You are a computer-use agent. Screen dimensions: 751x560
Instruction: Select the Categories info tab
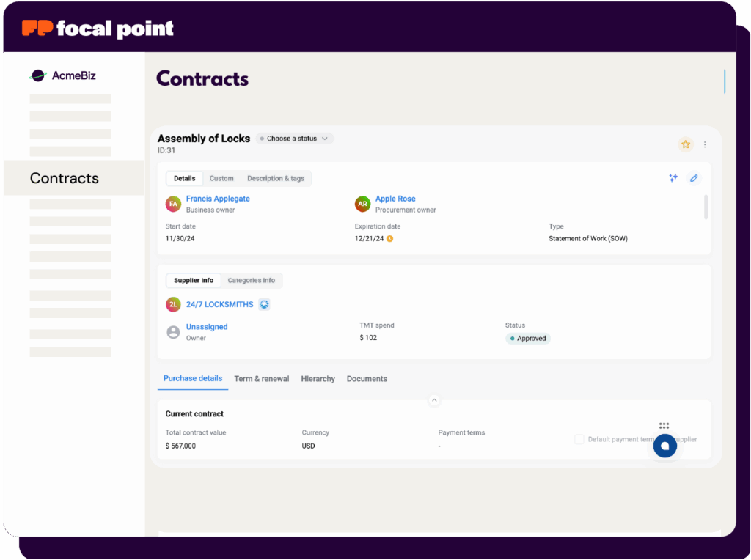[251, 280]
